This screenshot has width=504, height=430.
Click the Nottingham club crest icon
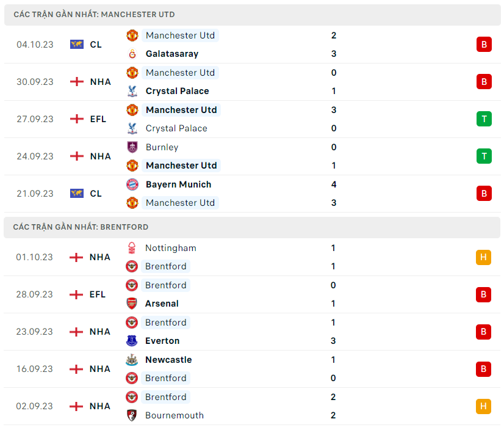(132, 248)
